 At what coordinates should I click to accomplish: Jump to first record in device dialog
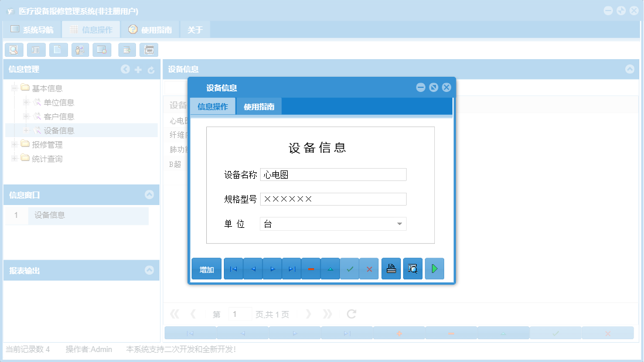click(x=233, y=268)
